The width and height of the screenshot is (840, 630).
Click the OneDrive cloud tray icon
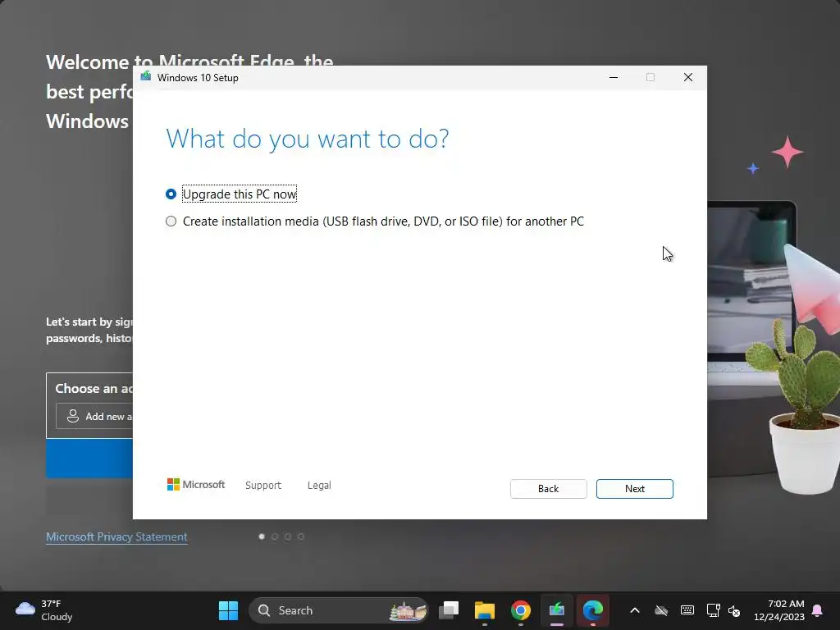pos(662,610)
